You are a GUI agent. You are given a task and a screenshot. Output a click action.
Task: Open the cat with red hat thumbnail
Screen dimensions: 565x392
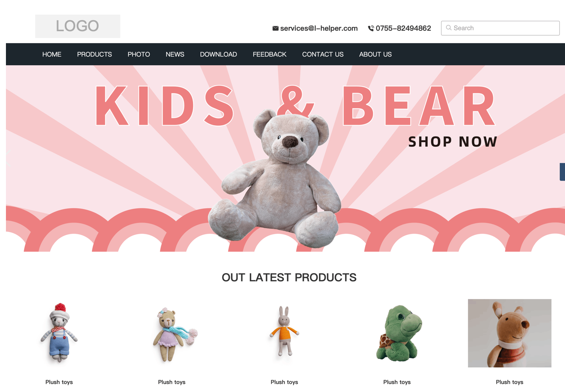[59, 333]
